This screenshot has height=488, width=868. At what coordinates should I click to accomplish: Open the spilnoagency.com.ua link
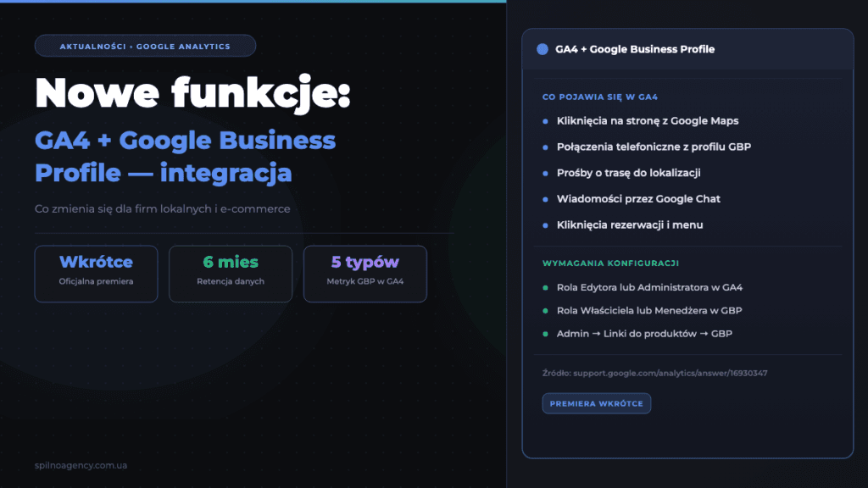(81, 465)
